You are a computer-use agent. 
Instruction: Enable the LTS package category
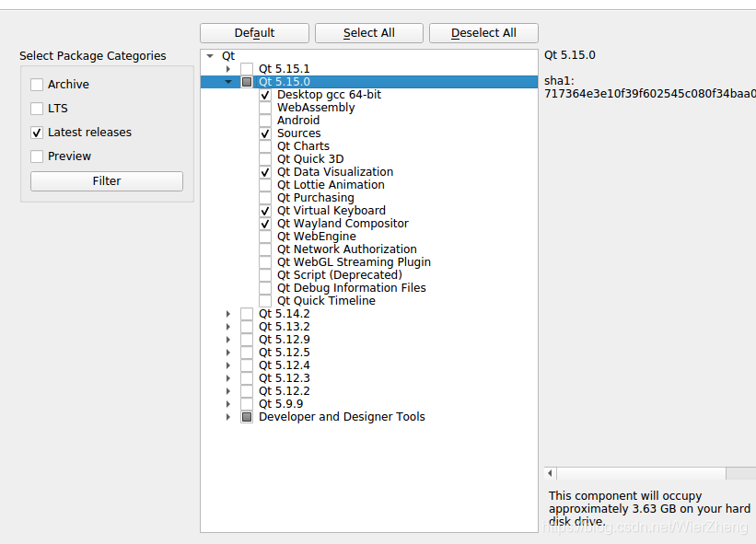pos(36,108)
